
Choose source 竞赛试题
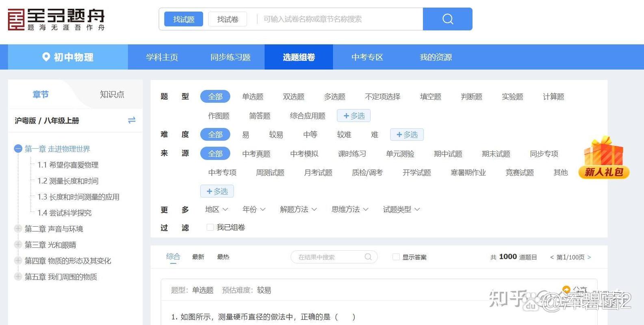coord(520,172)
